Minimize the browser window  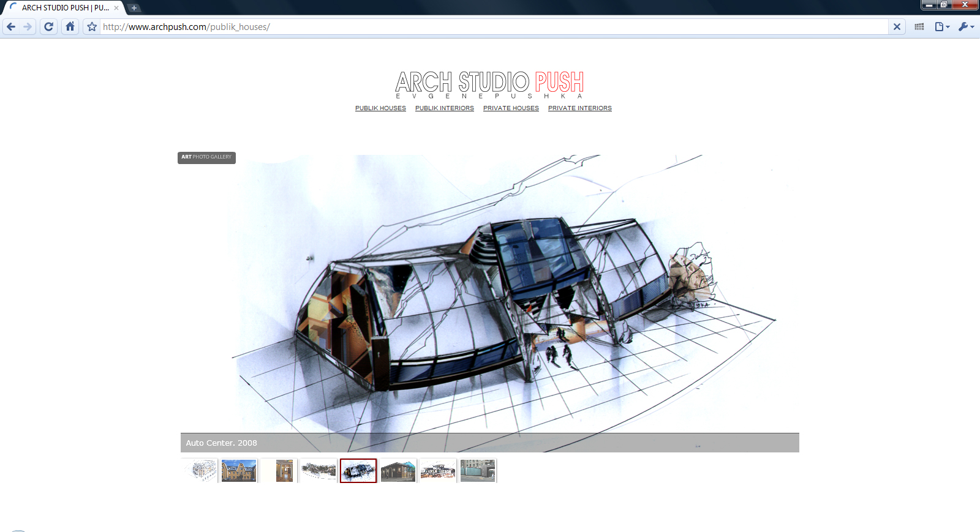coord(929,5)
